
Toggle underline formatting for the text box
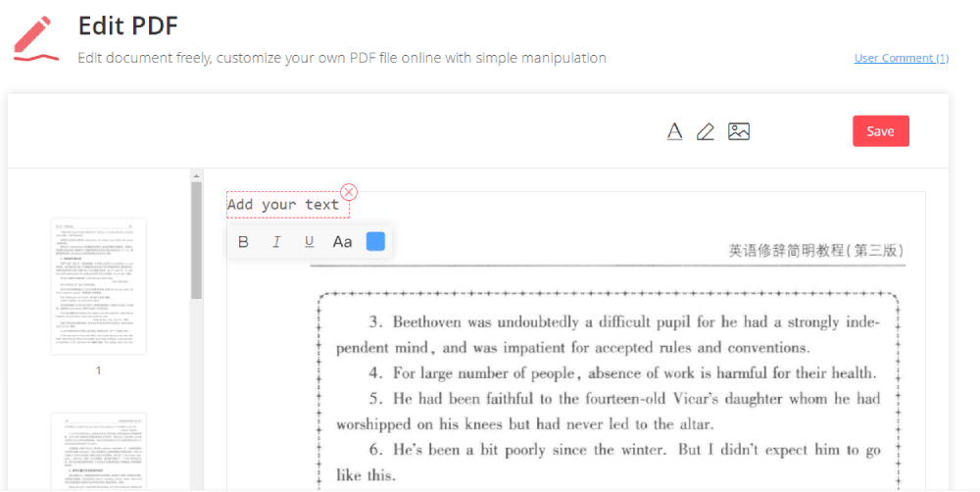310,242
